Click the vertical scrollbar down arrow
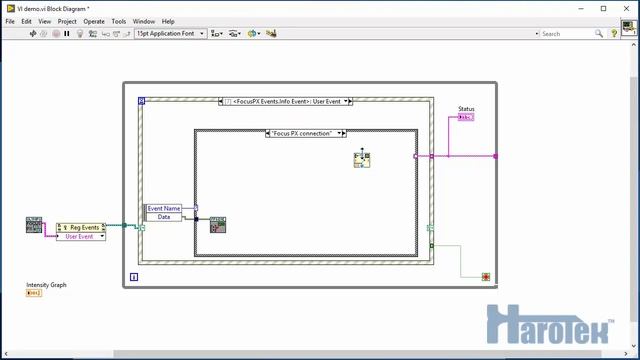640x360 pixels. (x=634, y=346)
